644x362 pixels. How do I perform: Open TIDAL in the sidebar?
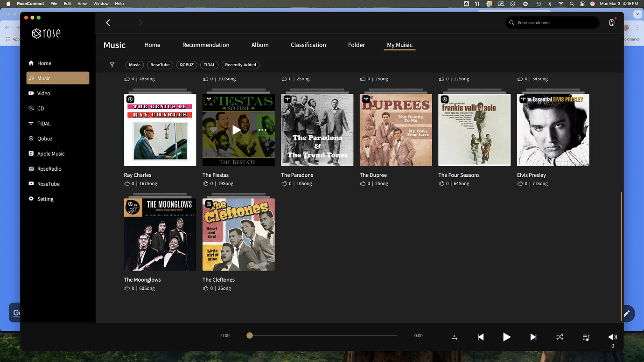tap(57, 124)
